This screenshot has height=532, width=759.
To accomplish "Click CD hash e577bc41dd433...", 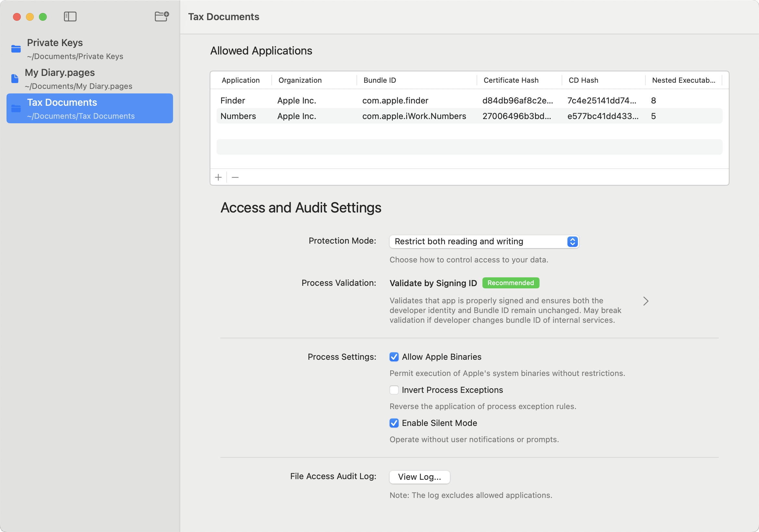I will tap(603, 116).
